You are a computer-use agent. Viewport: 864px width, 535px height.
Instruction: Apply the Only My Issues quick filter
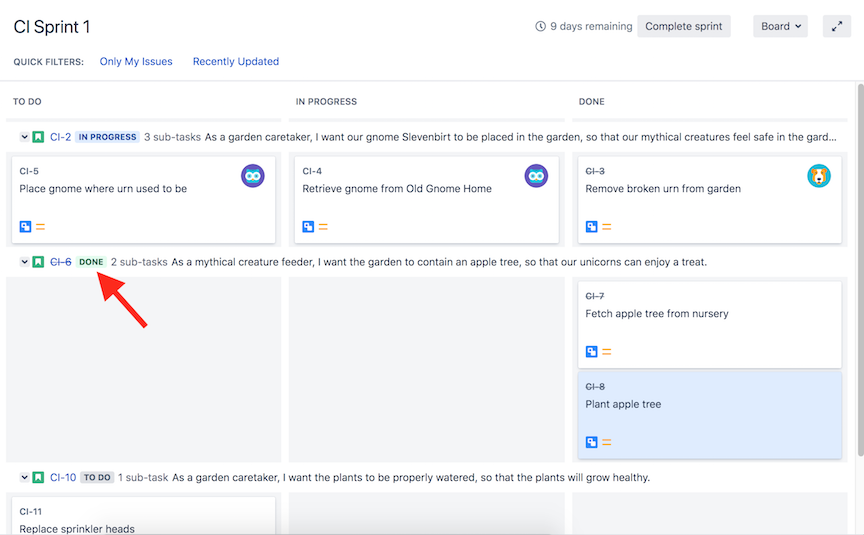coord(136,62)
